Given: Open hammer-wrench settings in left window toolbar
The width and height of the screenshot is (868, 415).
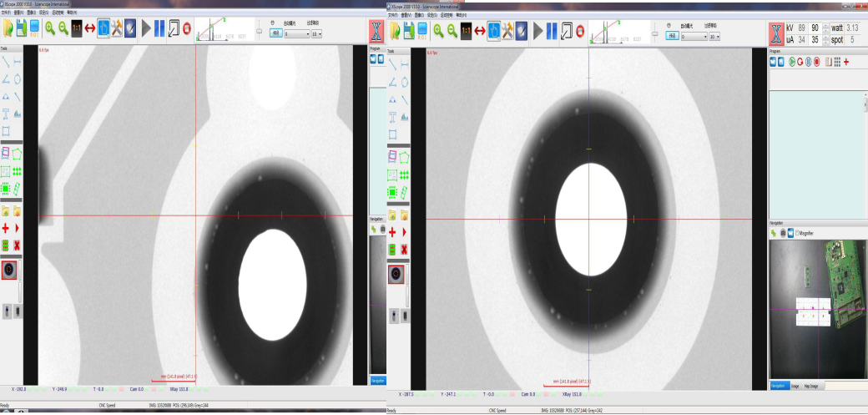Looking at the screenshot, I should (116, 29).
